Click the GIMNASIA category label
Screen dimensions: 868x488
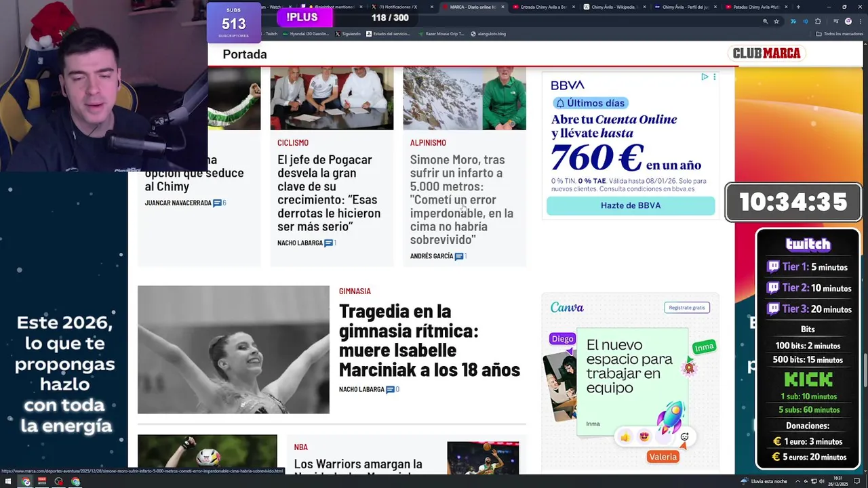355,291
